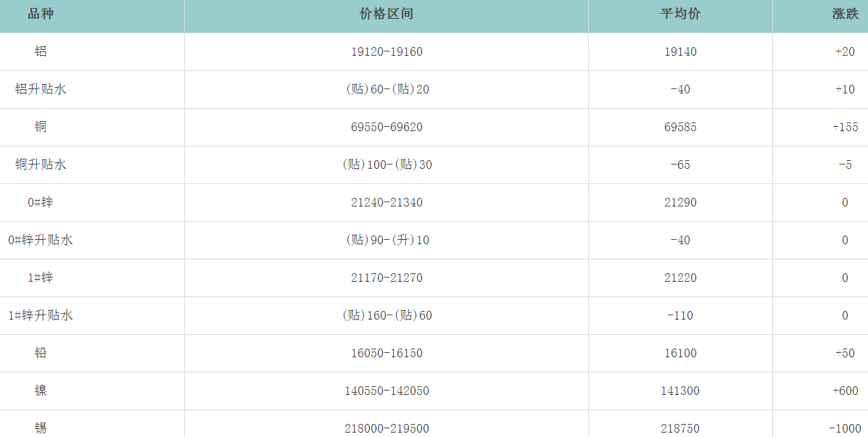Click the 价格区间 column header
Viewport: 868px width, 437px height.
tap(387, 14)
